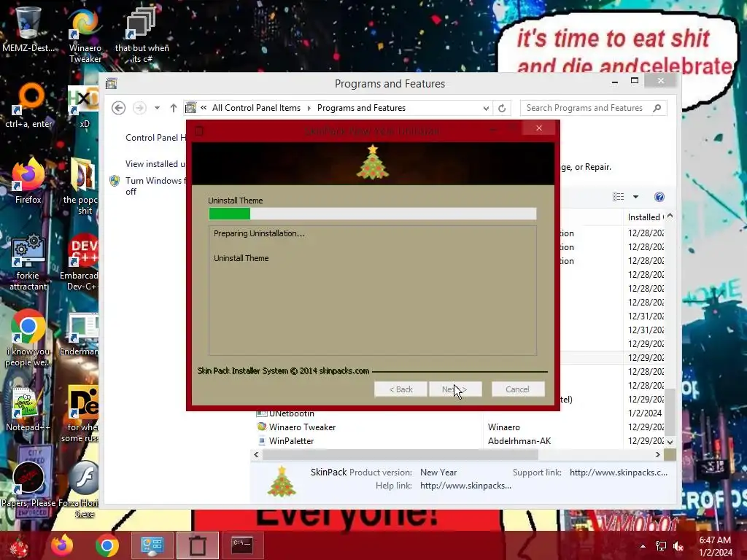Open 'forkie attractant' desktop shortcut
The image size is (747, 560).
click(28, 262)
